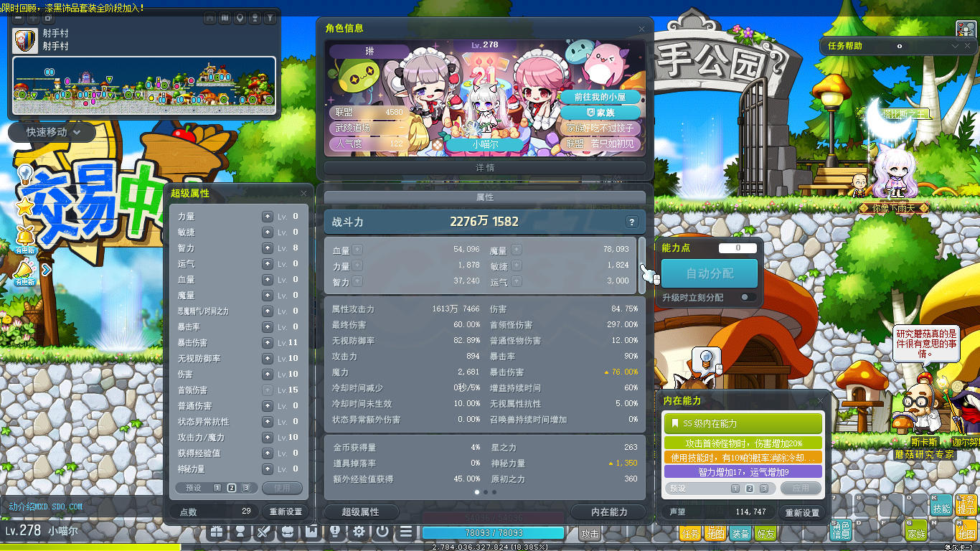The height and width of the screenshot is (551, 980).
Task: Go to the third stats page dot
Action: click(494, 492)
